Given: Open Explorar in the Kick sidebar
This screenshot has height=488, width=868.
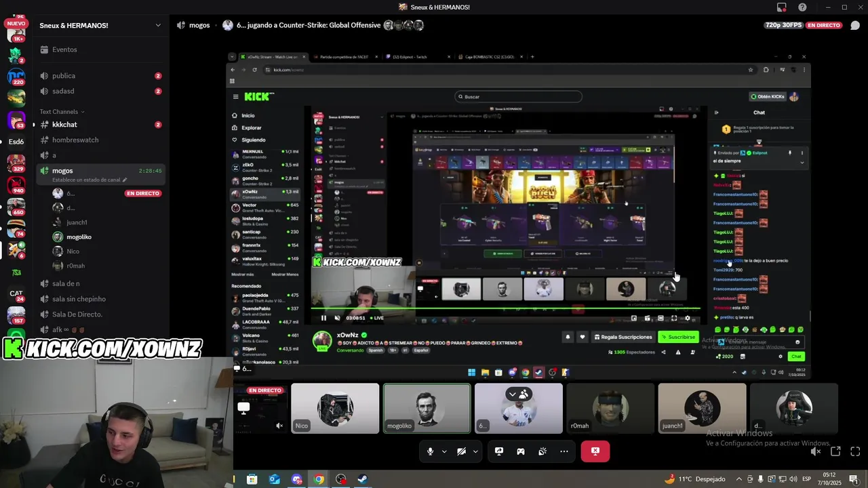Looking at the screenshot, I should [251, 127].
